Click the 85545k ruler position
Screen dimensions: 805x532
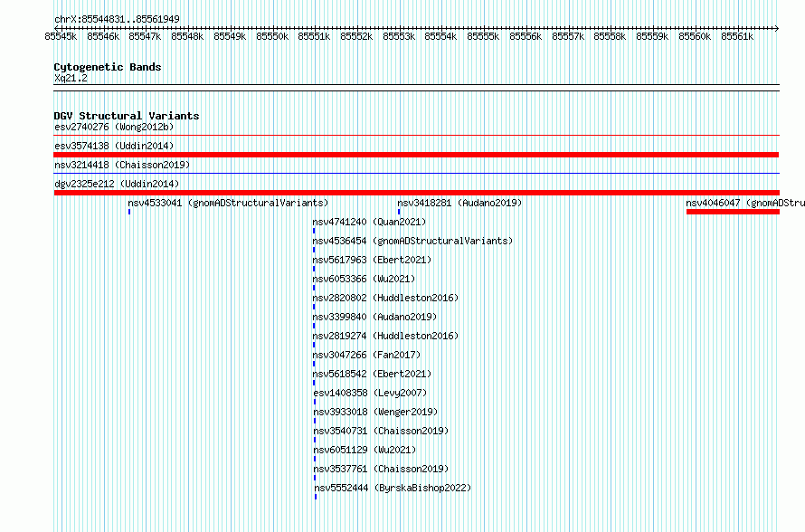click(x=62, y=36)
